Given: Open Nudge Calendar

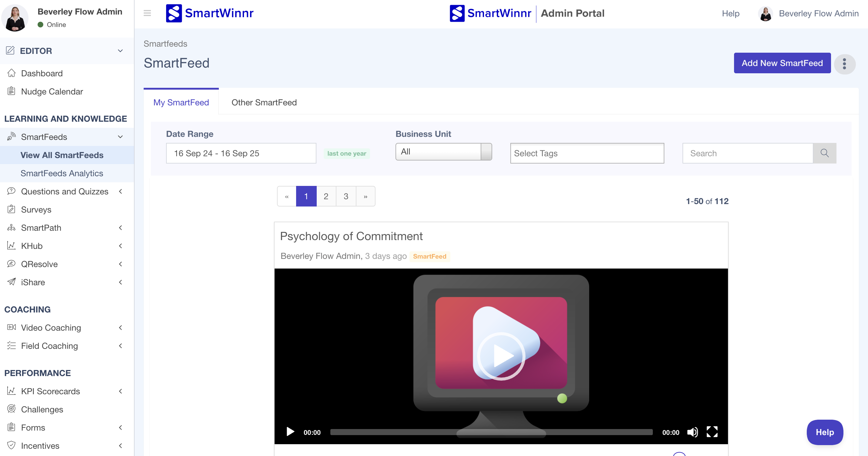Looking at the screenshot, I should pyautogui.click(x=52, y=91).
